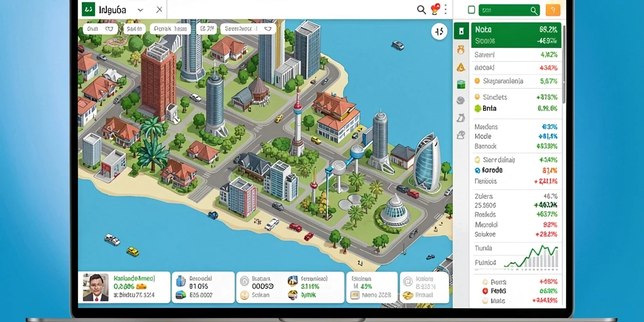The height and width of the screenshot is (322, 644).
Task: Open the red notification bulb icon
Action: pyautogui.click(x=435, y=9)
